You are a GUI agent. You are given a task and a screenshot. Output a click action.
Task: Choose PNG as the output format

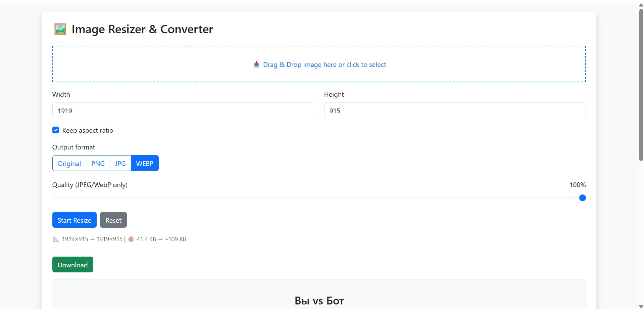[x=98, y=164]
